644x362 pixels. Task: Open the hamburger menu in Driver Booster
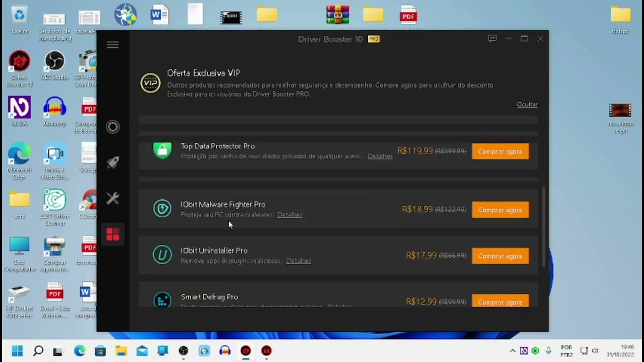point(113,45)
